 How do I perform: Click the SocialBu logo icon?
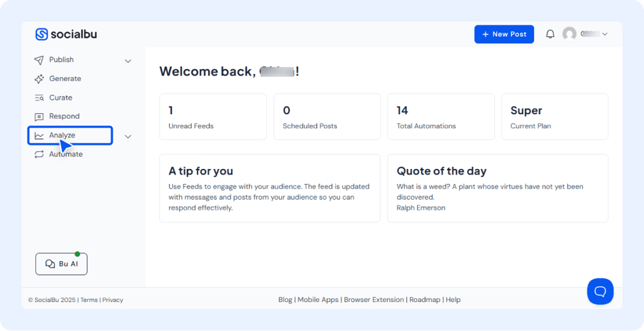42,35
